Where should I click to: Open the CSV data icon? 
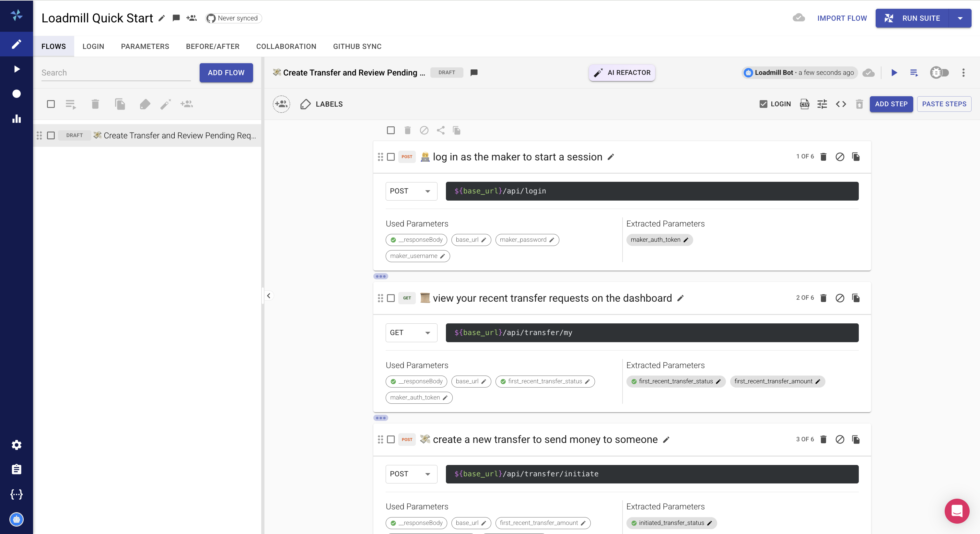point(804,104)
